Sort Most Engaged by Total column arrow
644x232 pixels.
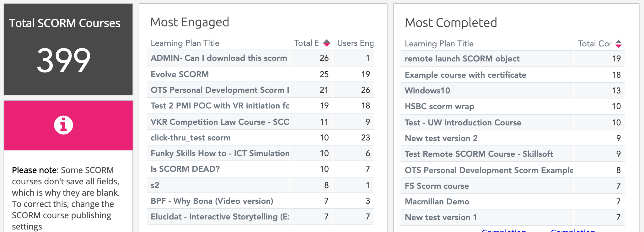click(326, 43)
